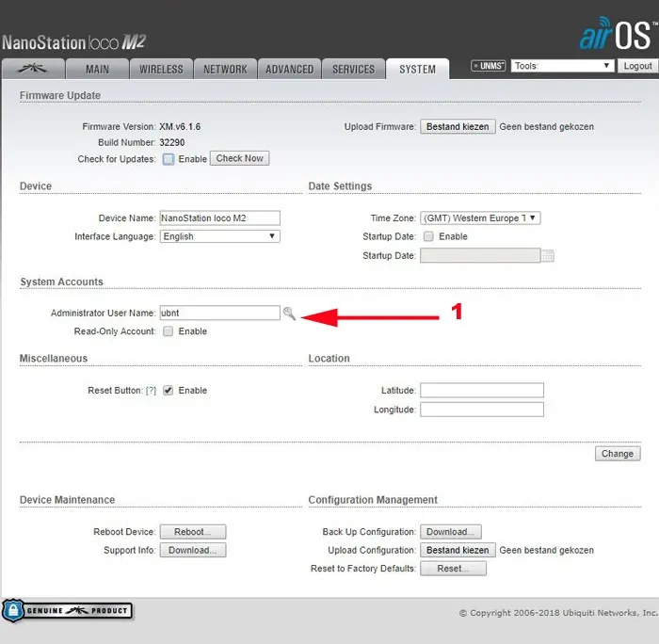The height and width of the screenshot is (644, 659).
Task: Open the Tools dropdown
Action: [x=563, y=66]
